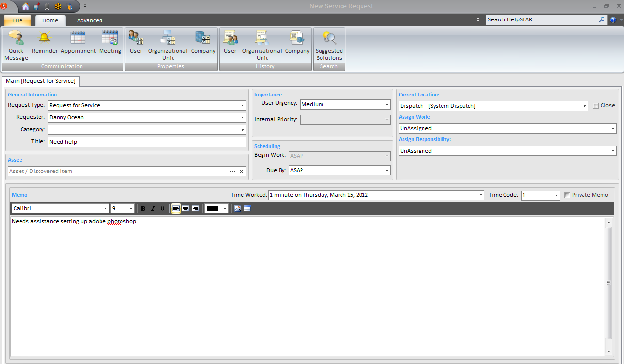Viewport: 624px width, 364px height.
Task: Open the arrow menu beside the help icon
Action: point(621,20)
